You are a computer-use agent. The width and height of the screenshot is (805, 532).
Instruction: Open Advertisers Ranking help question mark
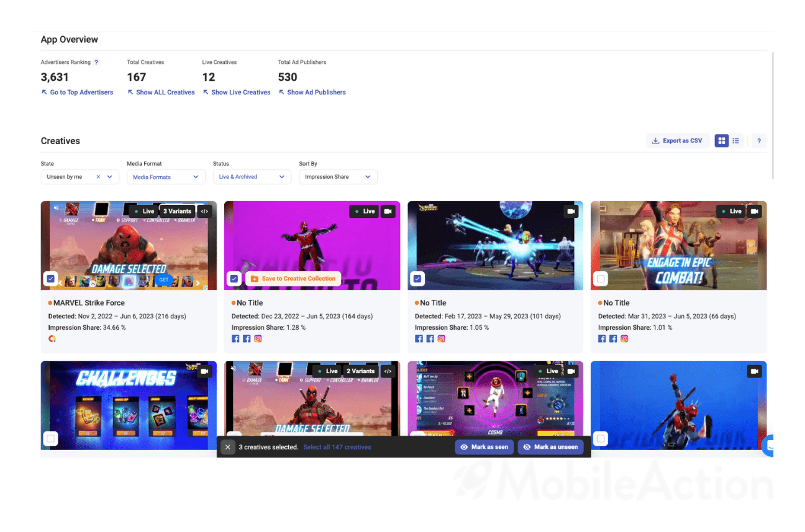(96, 62)
